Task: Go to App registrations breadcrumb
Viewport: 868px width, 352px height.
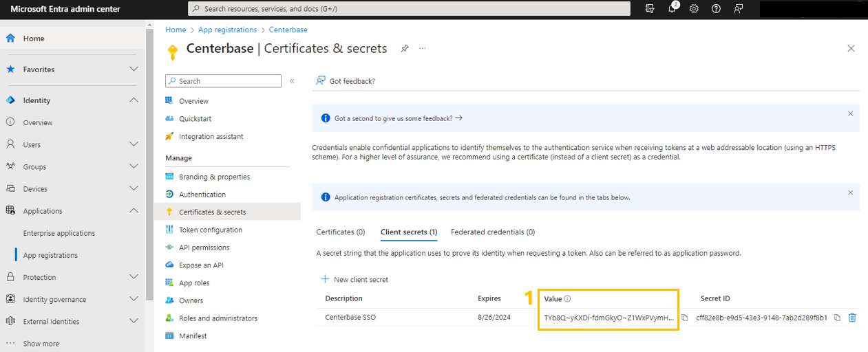Action: coord(227,30)
